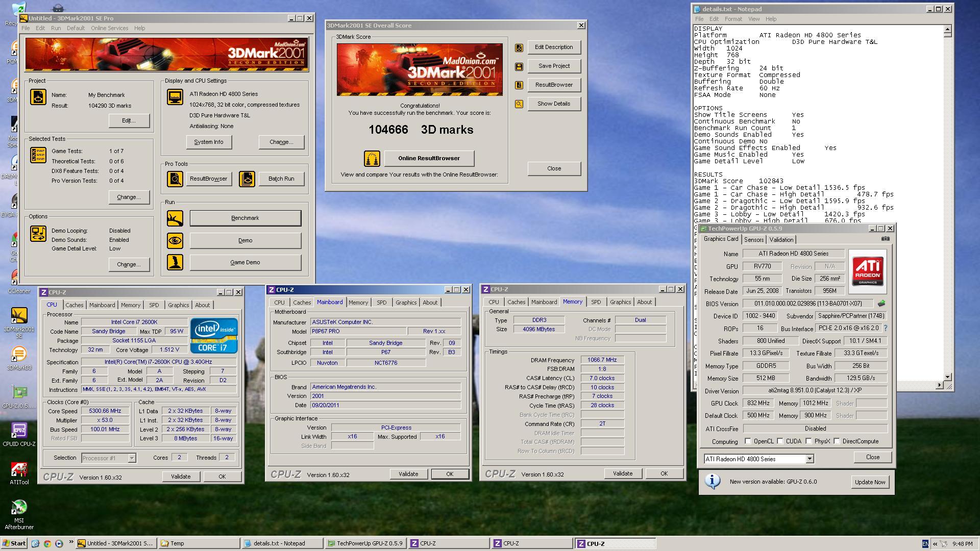Open the CPUID CPU-Z desktop shortcut
This screenshot has width=980, height=551.
[x=19, y=434]
